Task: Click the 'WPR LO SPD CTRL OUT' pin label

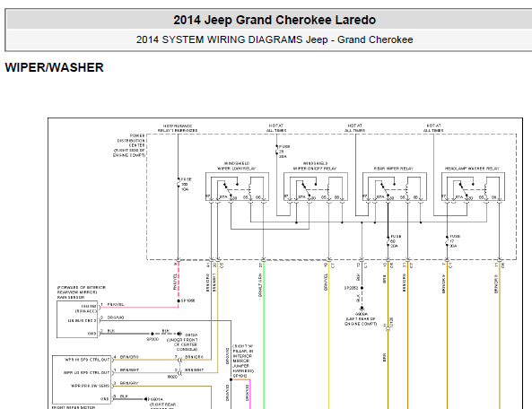Action: point(86,372)
